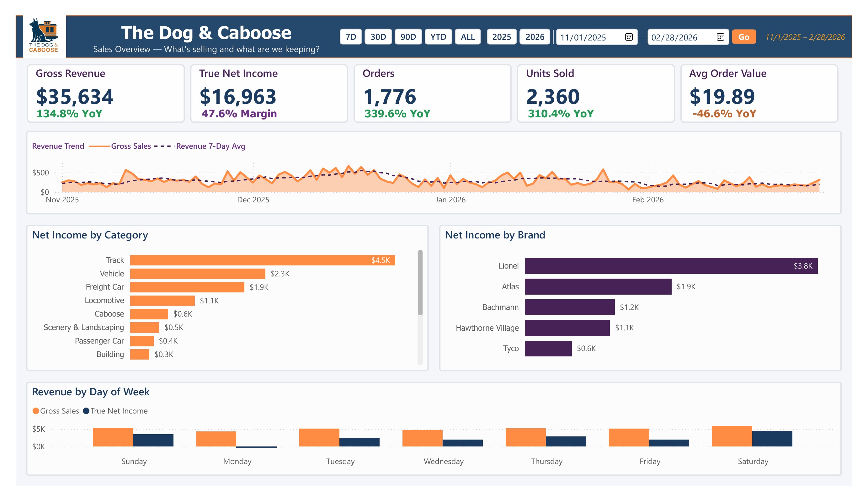Select the 90D date range preset

[408, 37]
